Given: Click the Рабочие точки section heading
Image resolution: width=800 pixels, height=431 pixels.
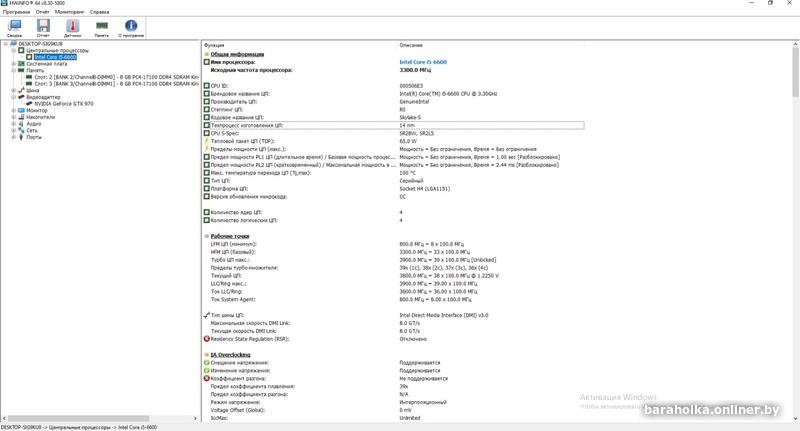Looking at the screenshot, I should coord(230,236).
